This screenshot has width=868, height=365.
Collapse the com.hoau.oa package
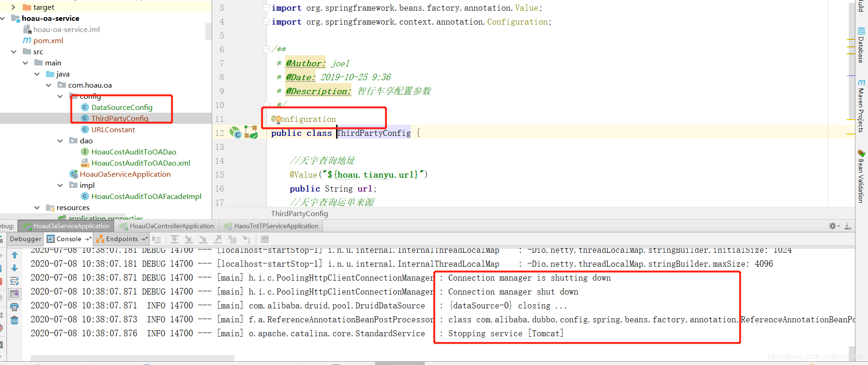coord(48,85)
